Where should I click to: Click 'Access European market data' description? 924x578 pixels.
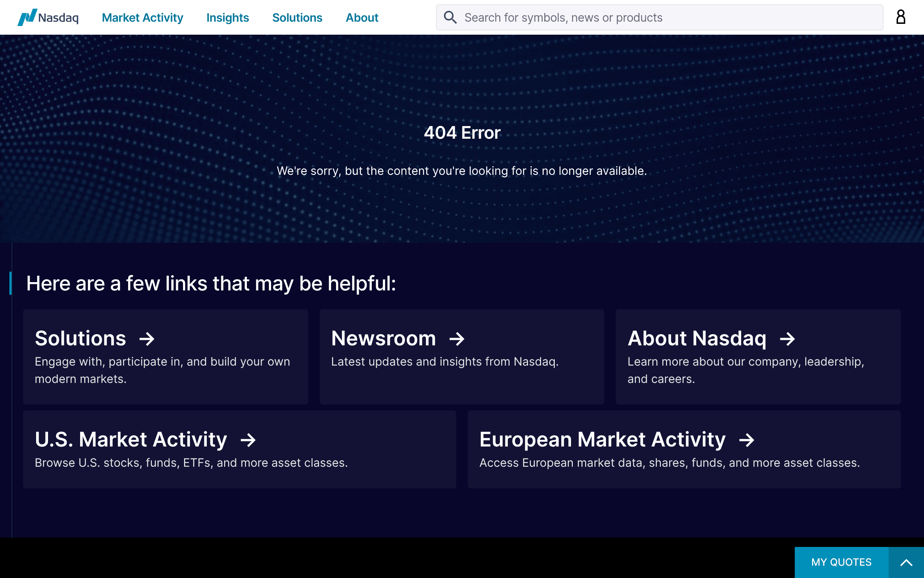pos(670,463)
